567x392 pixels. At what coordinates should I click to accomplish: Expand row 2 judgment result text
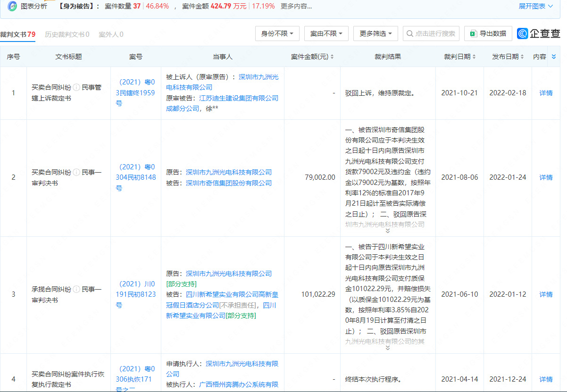pos(388,231)
